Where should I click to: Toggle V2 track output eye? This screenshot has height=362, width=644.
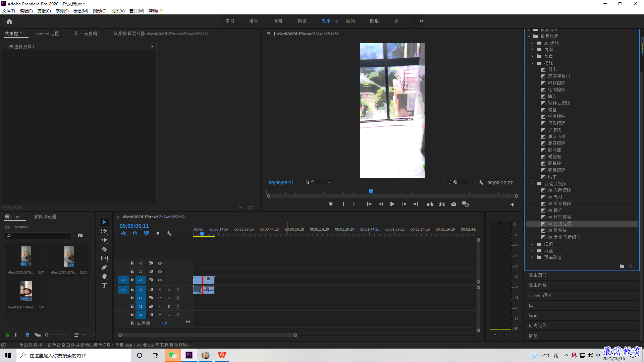coord(160,272)
